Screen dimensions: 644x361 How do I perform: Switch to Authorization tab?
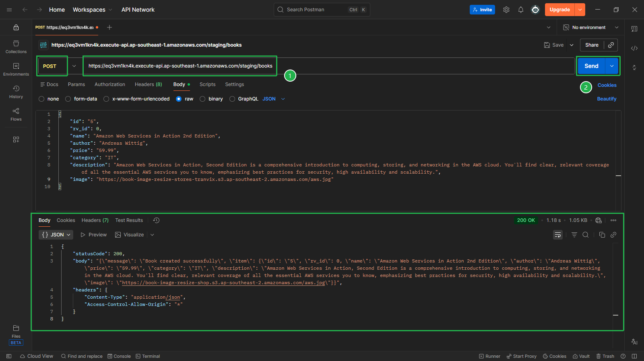tap(110, 84)
